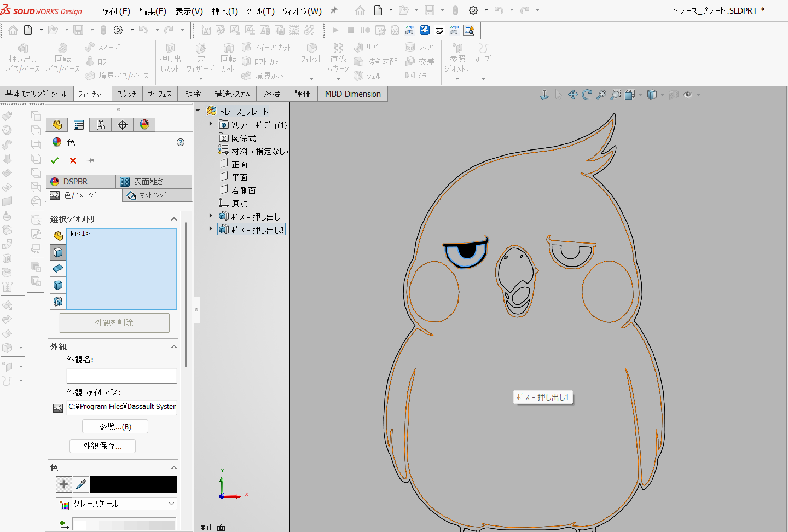Click the 外観を削除 button

click(114, 323)
